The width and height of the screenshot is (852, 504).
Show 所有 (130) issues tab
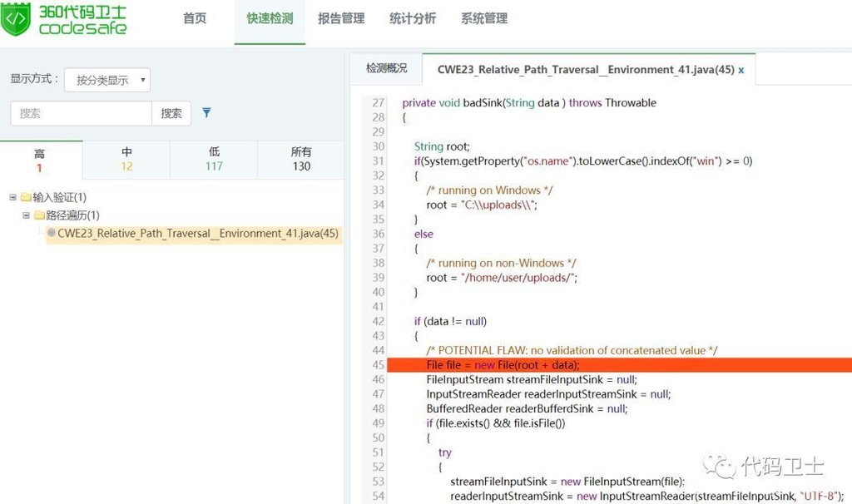click(x=301, y=159)
